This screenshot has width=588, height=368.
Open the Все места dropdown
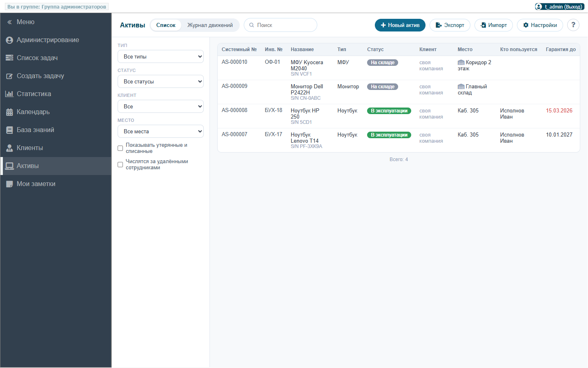(x=160, y=131)
